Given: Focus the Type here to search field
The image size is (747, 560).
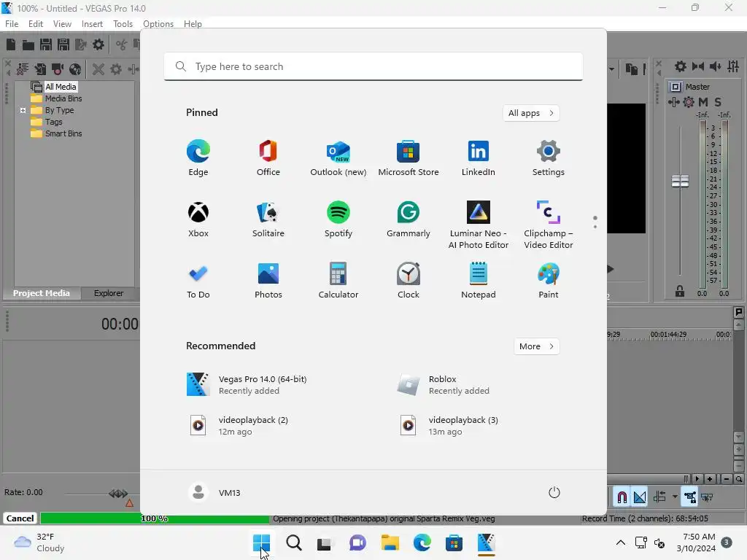Looking at the screenshot, I should pos(373,66).
